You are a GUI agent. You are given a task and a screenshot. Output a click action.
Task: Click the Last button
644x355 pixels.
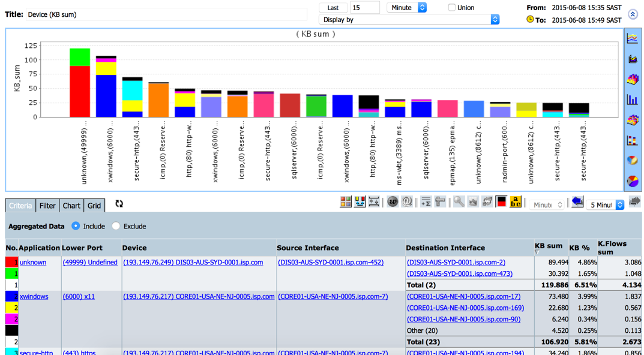[333, 7]
